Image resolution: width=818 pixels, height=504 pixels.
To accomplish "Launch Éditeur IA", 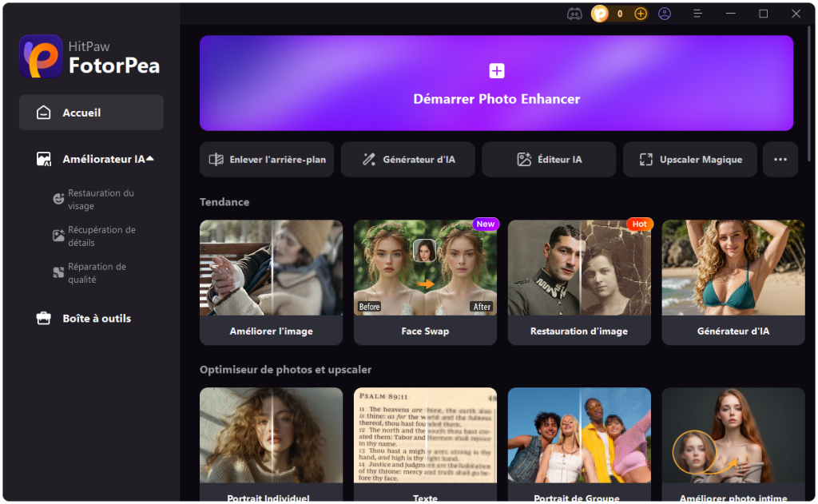I will [549, 160].
